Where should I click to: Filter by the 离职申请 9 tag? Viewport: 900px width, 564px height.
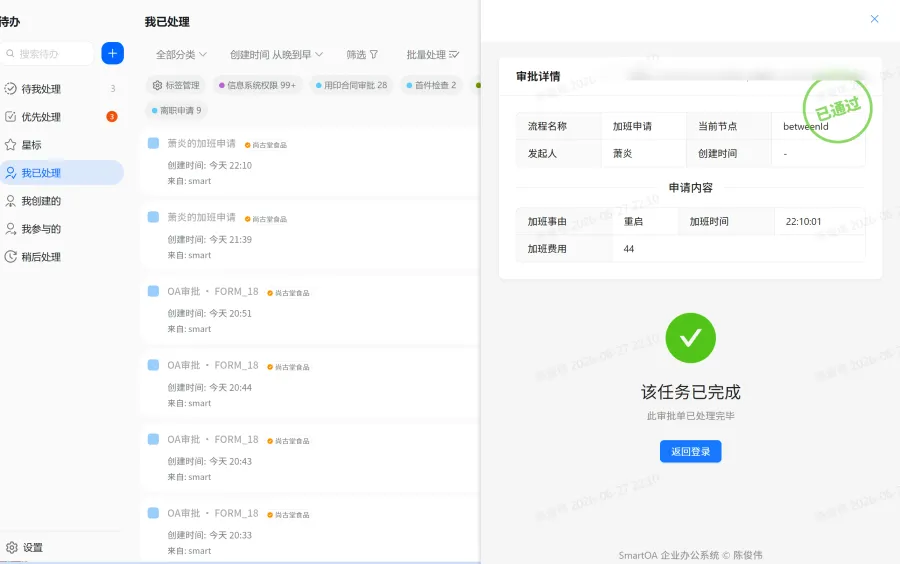click(176, 110)
